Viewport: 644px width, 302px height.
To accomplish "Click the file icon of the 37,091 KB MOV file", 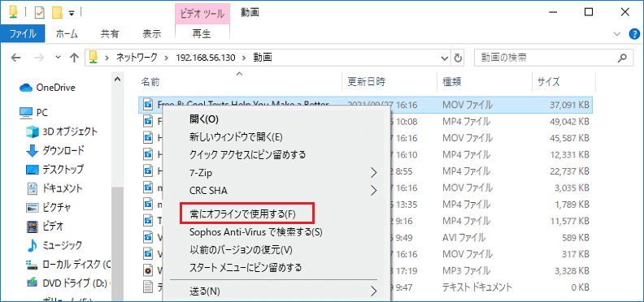I will [x=148, y=105].
